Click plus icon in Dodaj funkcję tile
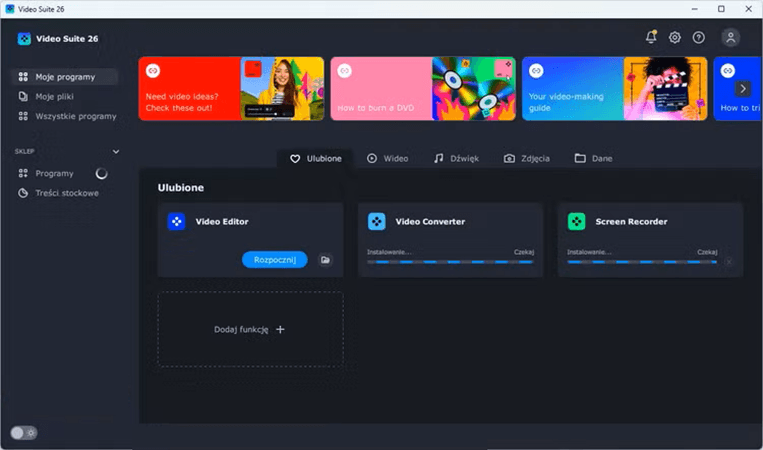 tap(280, 329)
